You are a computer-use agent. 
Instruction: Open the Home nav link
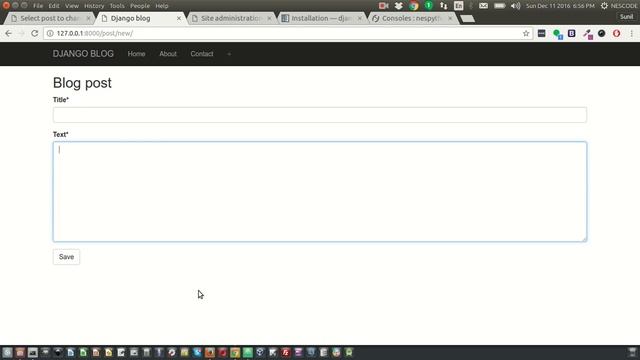[x=136, y=54]
